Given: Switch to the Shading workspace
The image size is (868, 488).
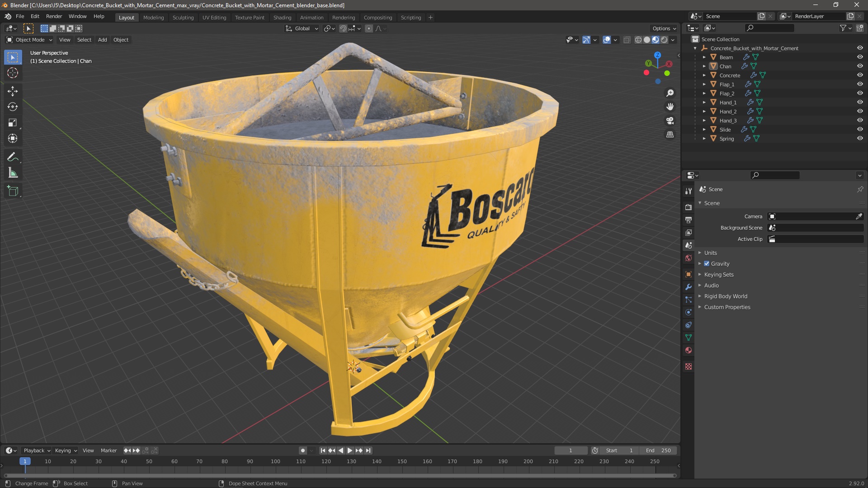Looking at the screenshot, I should coord(282,18).
